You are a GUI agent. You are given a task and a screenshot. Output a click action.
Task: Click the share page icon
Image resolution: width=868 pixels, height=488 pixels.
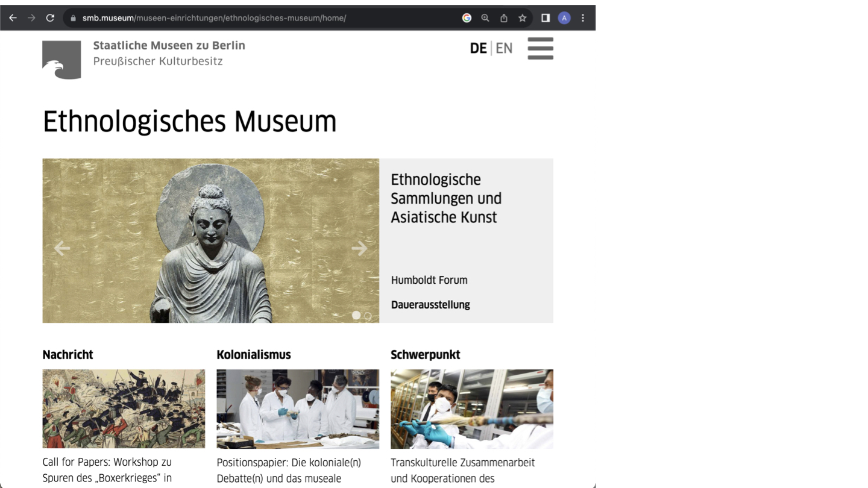click(504, 18)
